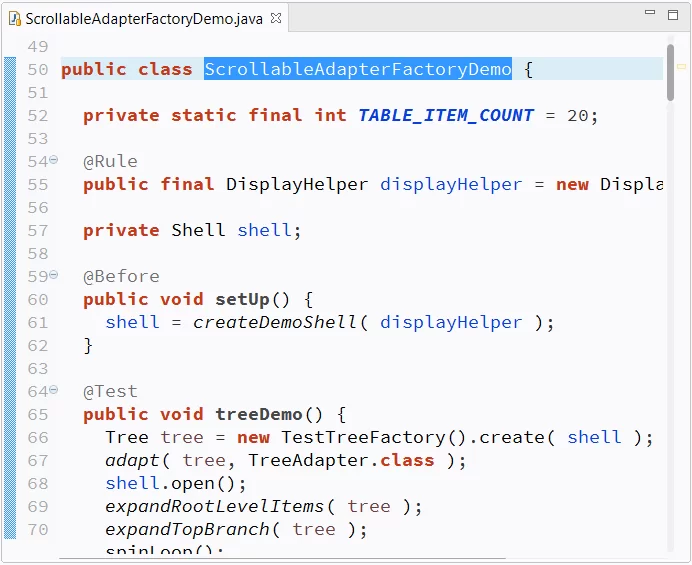692x565 pixels.
Task: Click the Java file icon on the tab
Action: (15, 19)
